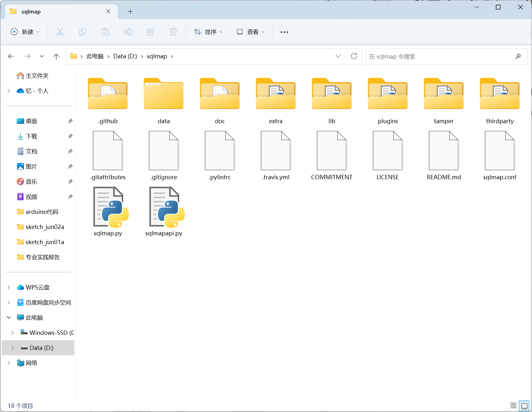Viewport: 532px width, 412px height.
Task: Close the sqlmap tab
Action: [108, 11]
